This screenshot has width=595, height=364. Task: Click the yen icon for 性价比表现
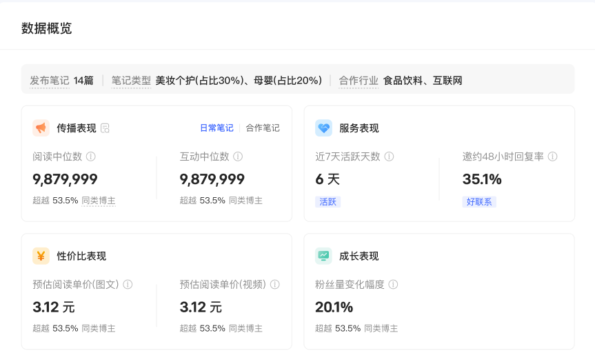click(x=41, y=256)
